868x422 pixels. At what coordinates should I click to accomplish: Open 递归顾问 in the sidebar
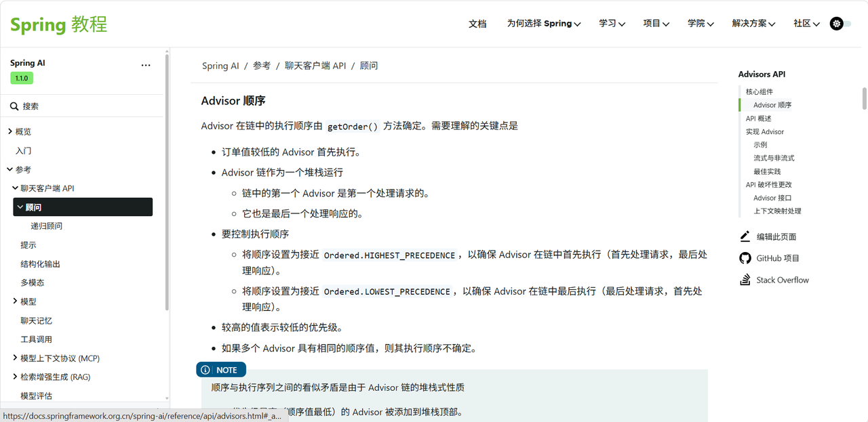(47, 226)
